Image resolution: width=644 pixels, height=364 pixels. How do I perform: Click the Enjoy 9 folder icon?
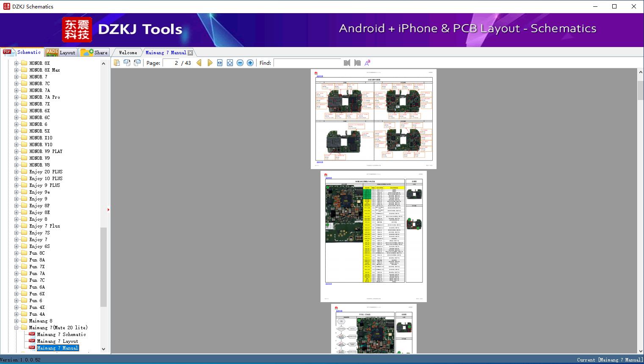pyautogui.click(x=24, y=199)
